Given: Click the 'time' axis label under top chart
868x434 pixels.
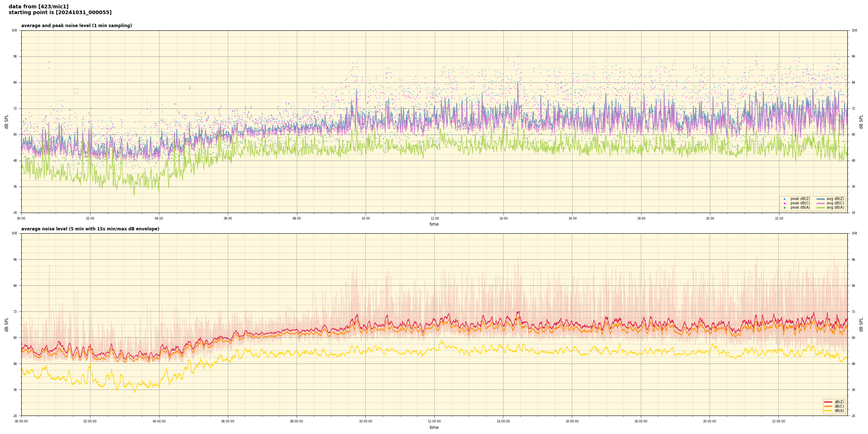Looking at the screenshot, I should [434, 224].
